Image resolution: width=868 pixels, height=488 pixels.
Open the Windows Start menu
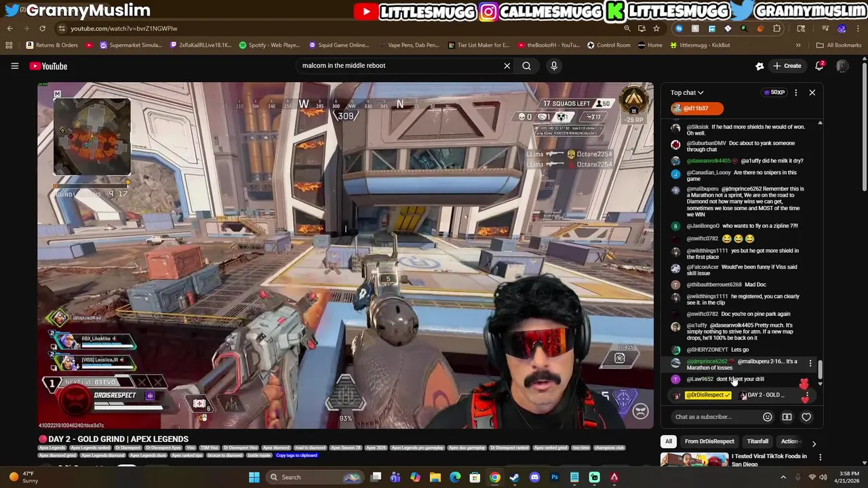[x=254, y=477]
